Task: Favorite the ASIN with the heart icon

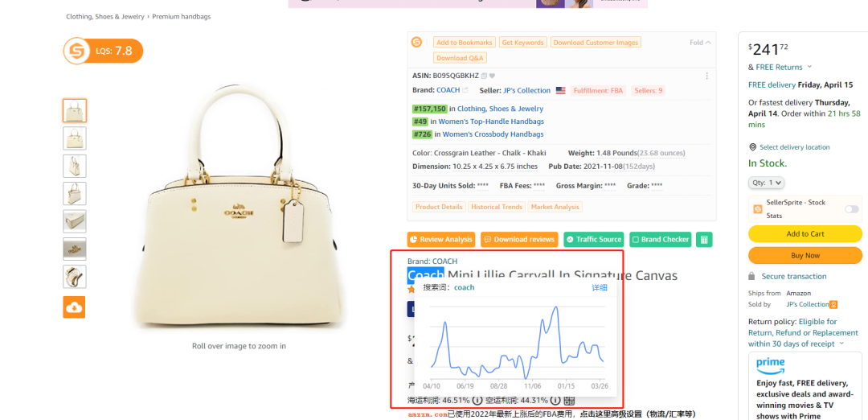Action: point(492,76)
